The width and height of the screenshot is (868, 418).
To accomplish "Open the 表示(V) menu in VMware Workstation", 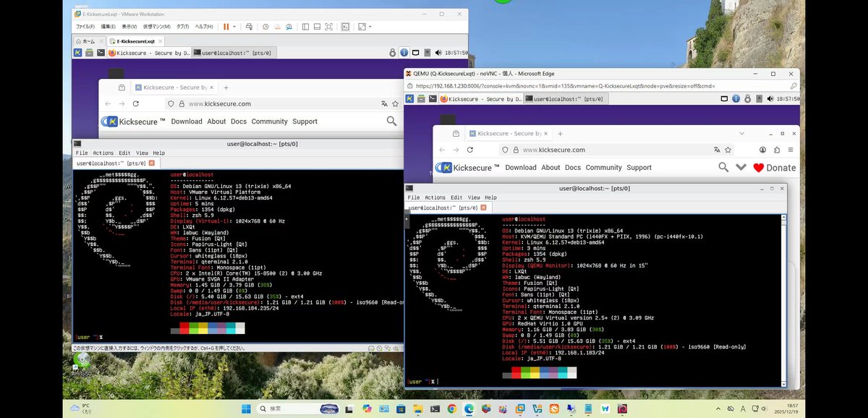I will tap(129, 27).
